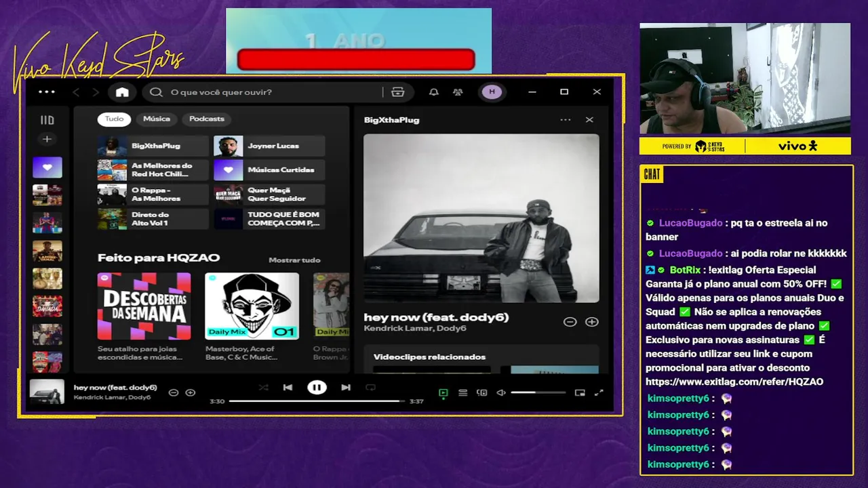This screenshot has width=868, height=488.
Task: Pause the current song
Action: [317, 388]
